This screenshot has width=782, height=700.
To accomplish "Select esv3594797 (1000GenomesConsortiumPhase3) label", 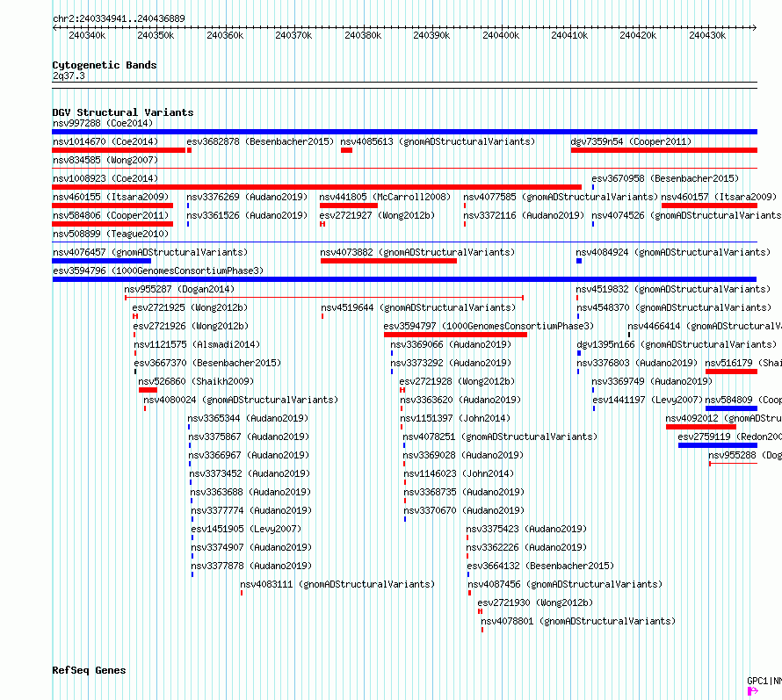I will click(489, 326).
